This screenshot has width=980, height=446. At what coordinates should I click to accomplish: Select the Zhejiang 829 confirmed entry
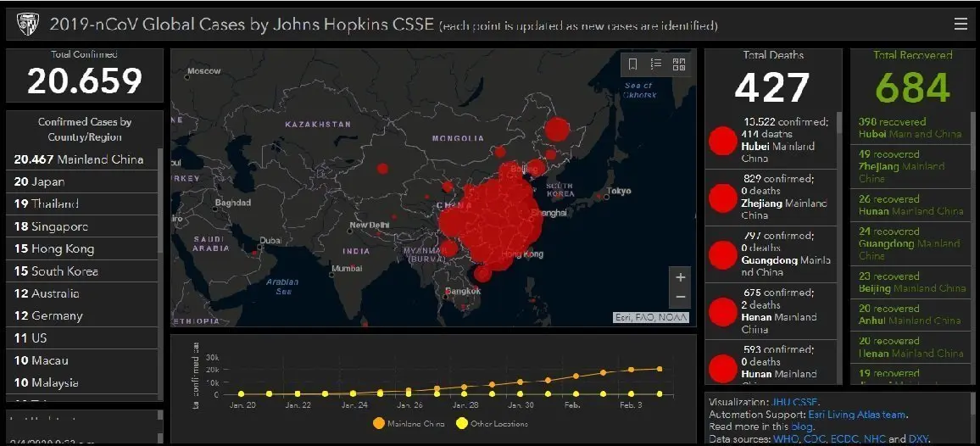(x=771, y=197)
